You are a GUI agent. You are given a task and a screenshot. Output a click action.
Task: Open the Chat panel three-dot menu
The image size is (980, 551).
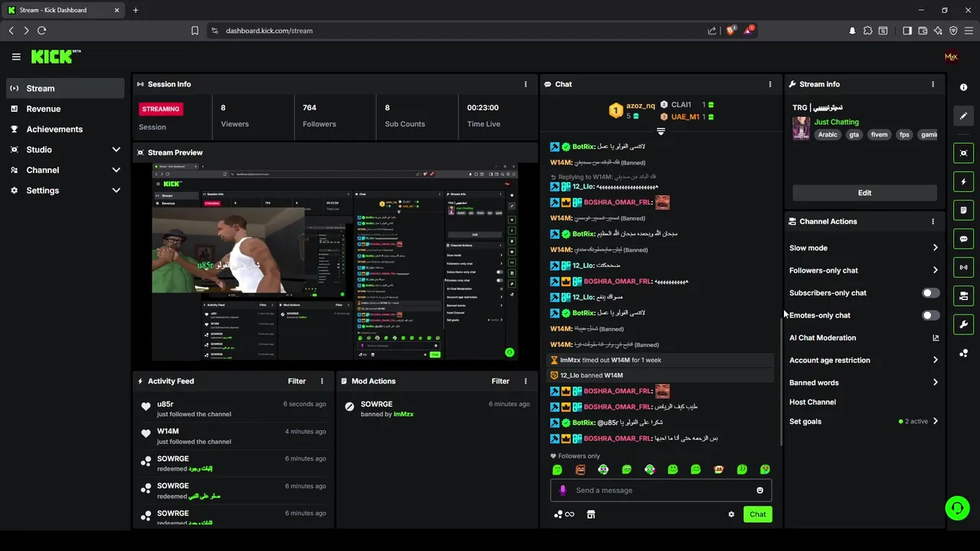click(x=770, y=84)
